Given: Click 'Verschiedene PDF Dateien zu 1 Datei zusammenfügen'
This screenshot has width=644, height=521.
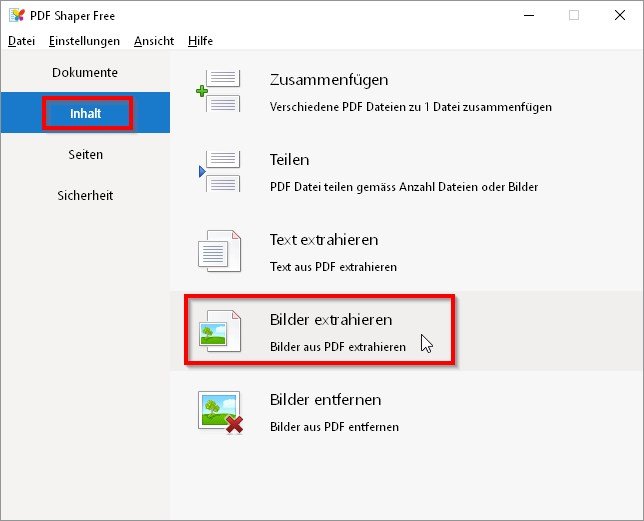Looking at the screenshot, I should (411, 107).
